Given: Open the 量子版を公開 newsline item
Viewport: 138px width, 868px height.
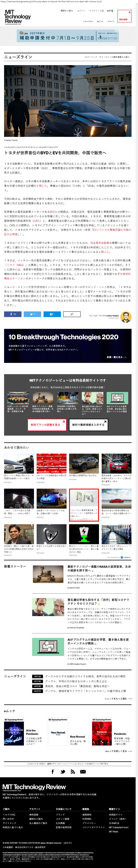Looking at the screenshot, I should pos(85,691).
